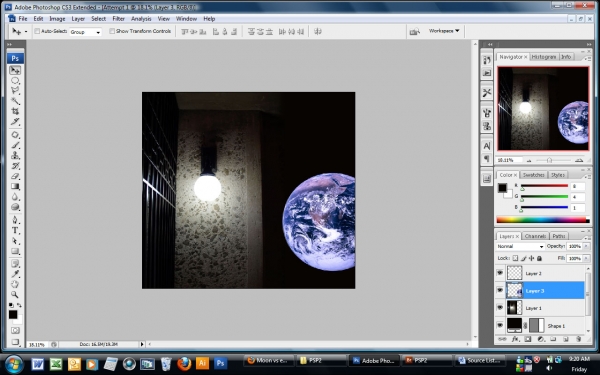Select the Pen tool
The image size is (600, 375).
click(15, 220)
